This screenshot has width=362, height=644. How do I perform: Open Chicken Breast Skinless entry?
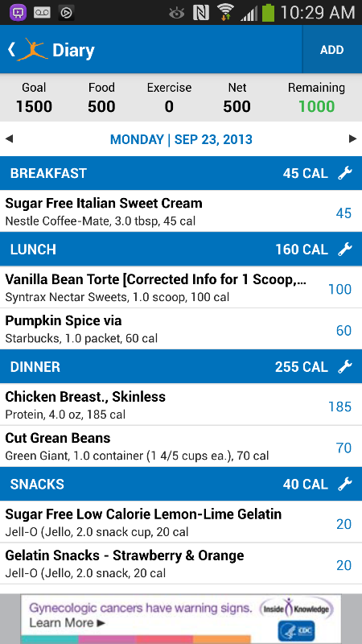[x=181, y=405]
